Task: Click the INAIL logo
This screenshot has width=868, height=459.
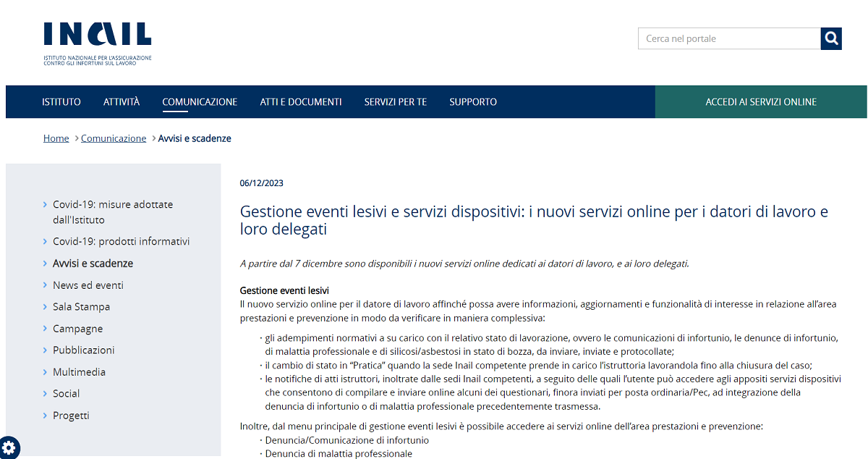Action: 98,43
